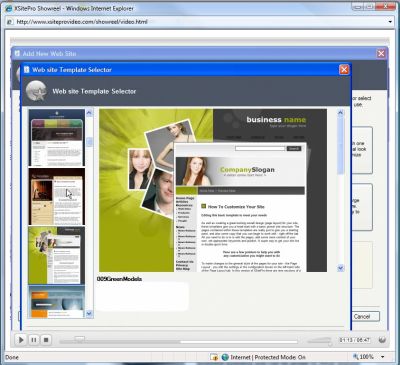The height and width of the screenshot is (365, 400).
Task: Select the orange and blue template thumbnail
Action: 57,302
